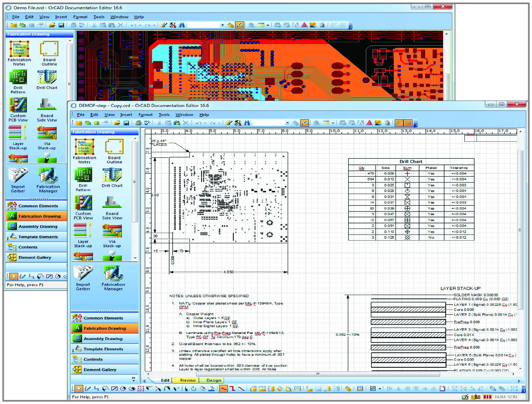Open Assembly Drawing panel in front window

pyautogui.click(x=105, y=338)
